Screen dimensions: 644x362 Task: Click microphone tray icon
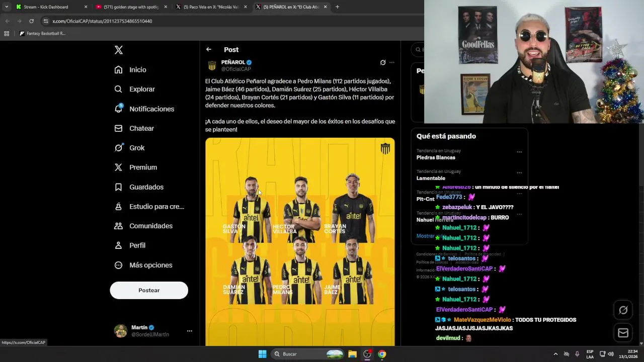pos(577,354)
